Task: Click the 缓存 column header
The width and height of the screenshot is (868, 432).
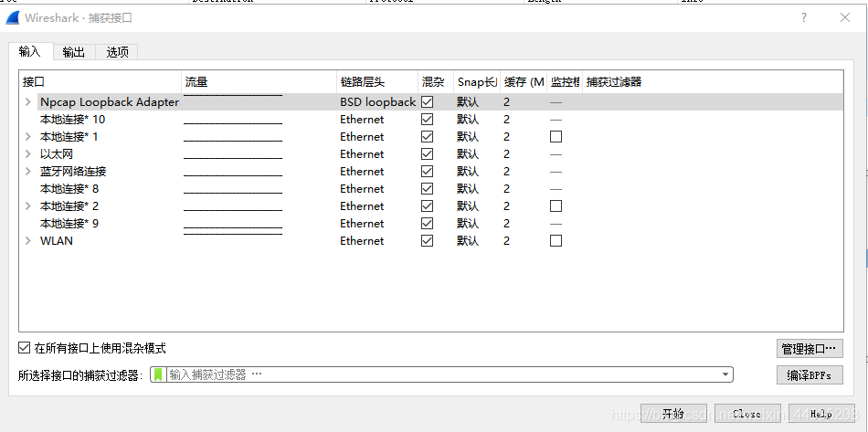Action: pyautogui.click(x=524, y=82)
